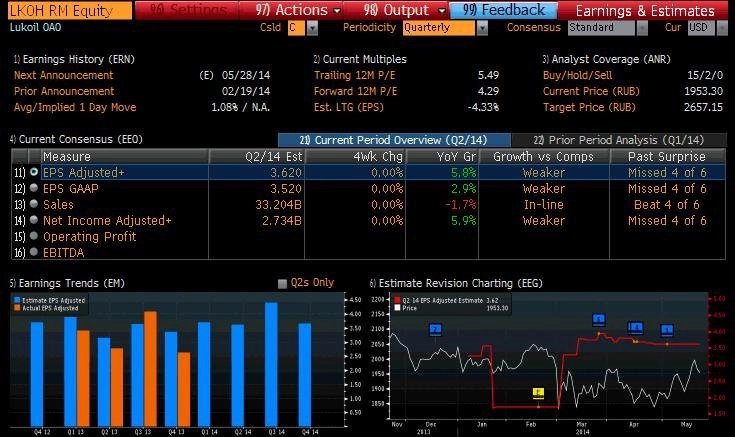The height and width of the screenshot is (437, 735).
Task: Click the Forward 12M P/E value 4.29
Action: point(488,91)
